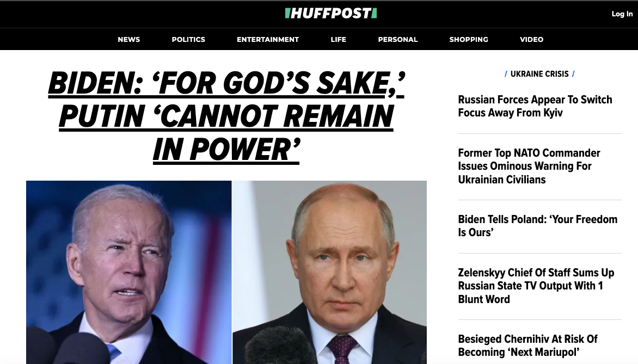This screenshot has width=638, height=364.
Task: Open the News menu section
Action: tap(128, 40)
